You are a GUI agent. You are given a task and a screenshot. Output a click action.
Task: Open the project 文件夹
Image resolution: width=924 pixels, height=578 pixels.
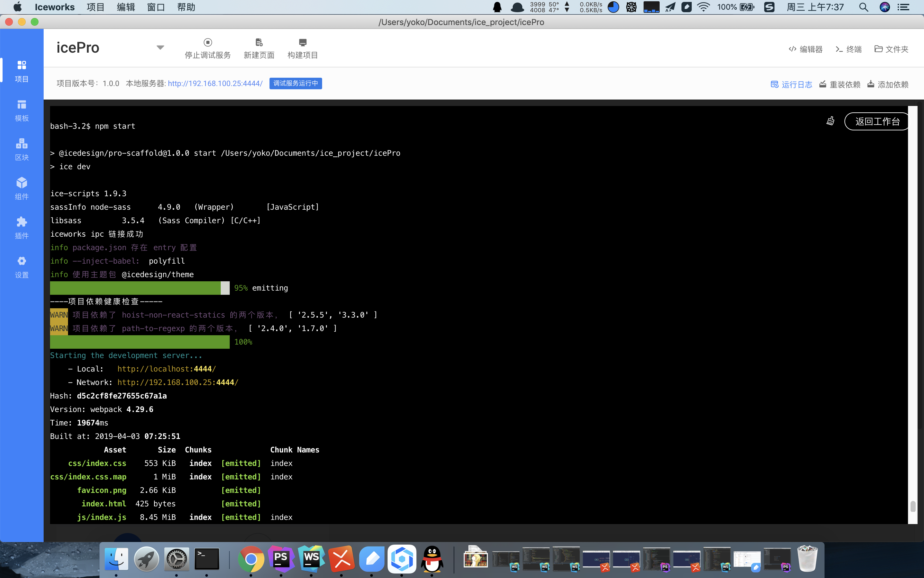pos(891,49)
